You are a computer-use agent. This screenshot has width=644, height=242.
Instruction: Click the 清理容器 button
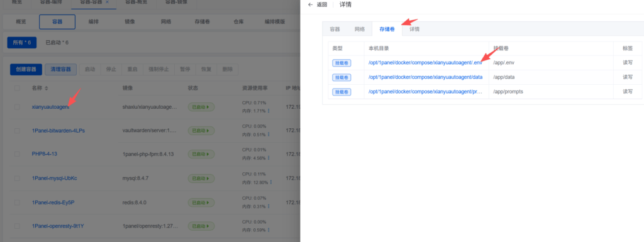pos(61,69)
